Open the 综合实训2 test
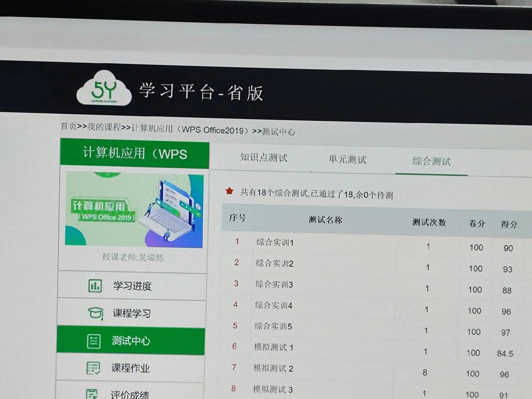The width and height of the screenshot is (532, 399). [x=275, y=263]
